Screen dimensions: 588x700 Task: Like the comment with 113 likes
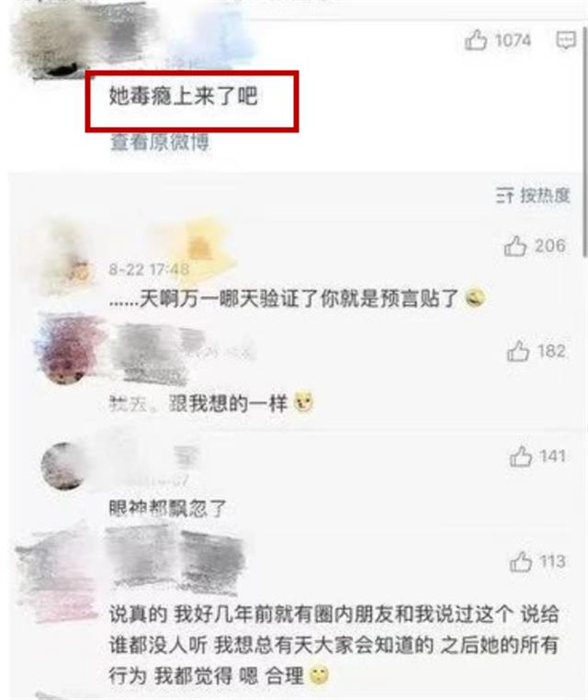[521, 561]
